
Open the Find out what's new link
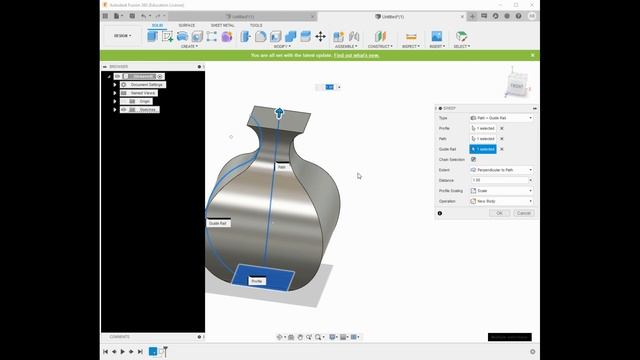[357, 55]
